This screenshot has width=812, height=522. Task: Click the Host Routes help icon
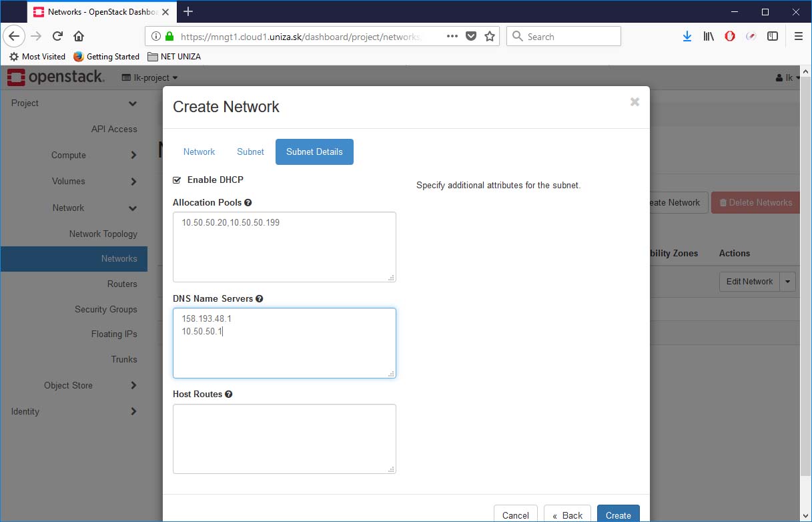click(229, 395)
